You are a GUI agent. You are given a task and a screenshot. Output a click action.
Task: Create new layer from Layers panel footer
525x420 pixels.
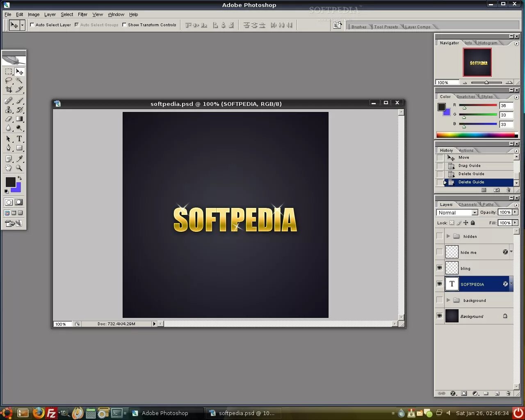[497, 393]
